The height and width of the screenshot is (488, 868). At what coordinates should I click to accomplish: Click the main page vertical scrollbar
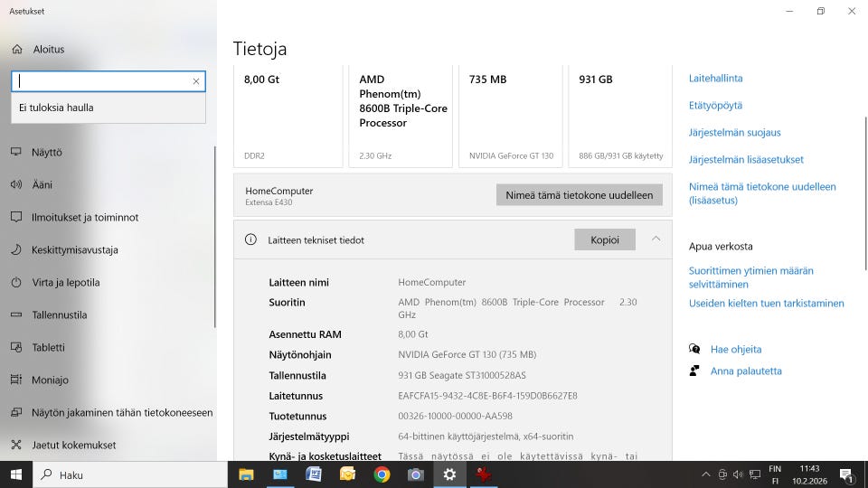pyautogui.click(x=865, y=193)
